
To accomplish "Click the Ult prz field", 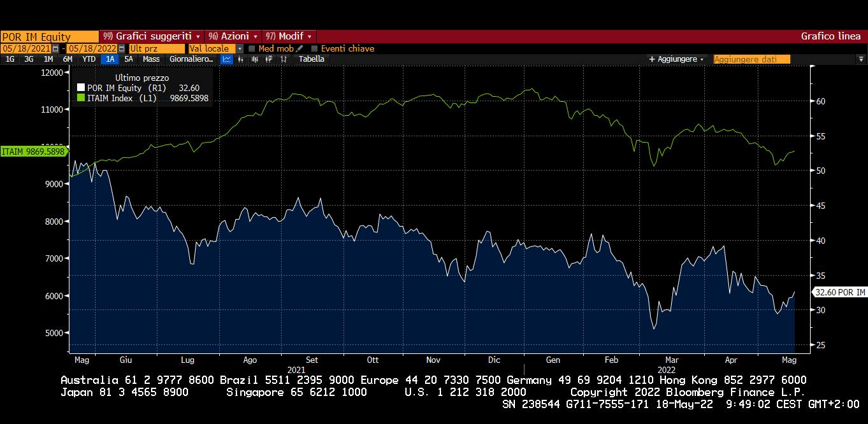I will pos(157,48).
